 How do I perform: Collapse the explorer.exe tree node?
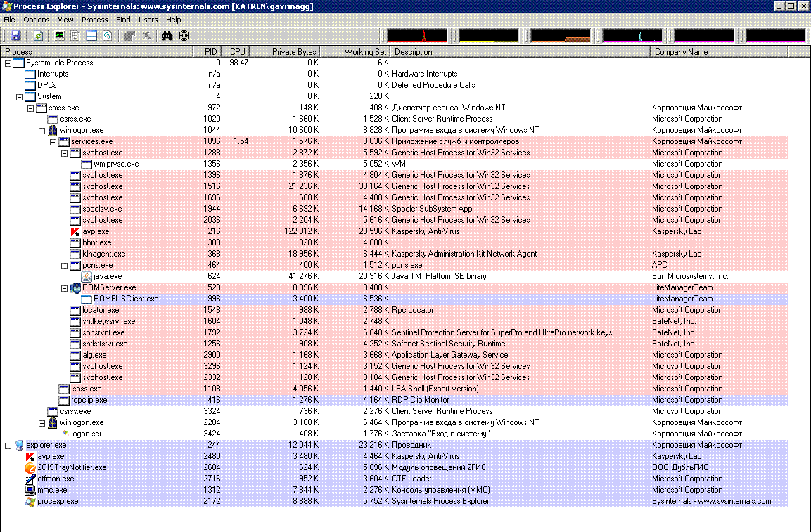click(x=8, y=446)
